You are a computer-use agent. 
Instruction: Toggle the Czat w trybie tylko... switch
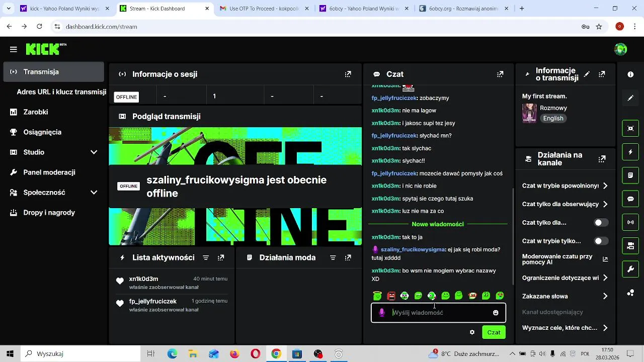[x=601, y=241]
